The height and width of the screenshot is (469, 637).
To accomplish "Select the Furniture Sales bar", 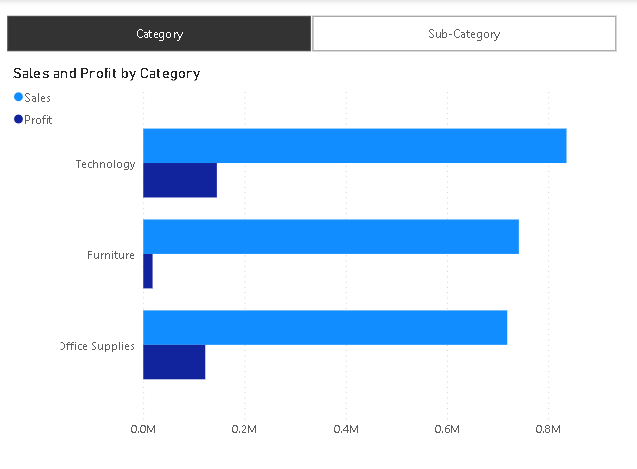I will pyautogui.click(x=330, y=237).
